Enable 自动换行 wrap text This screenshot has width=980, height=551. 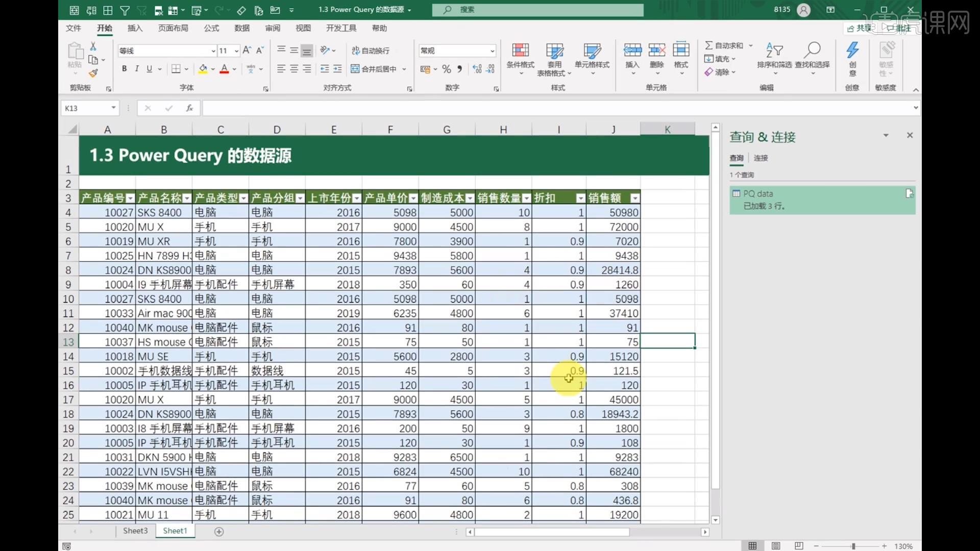(x=372, y=51)
